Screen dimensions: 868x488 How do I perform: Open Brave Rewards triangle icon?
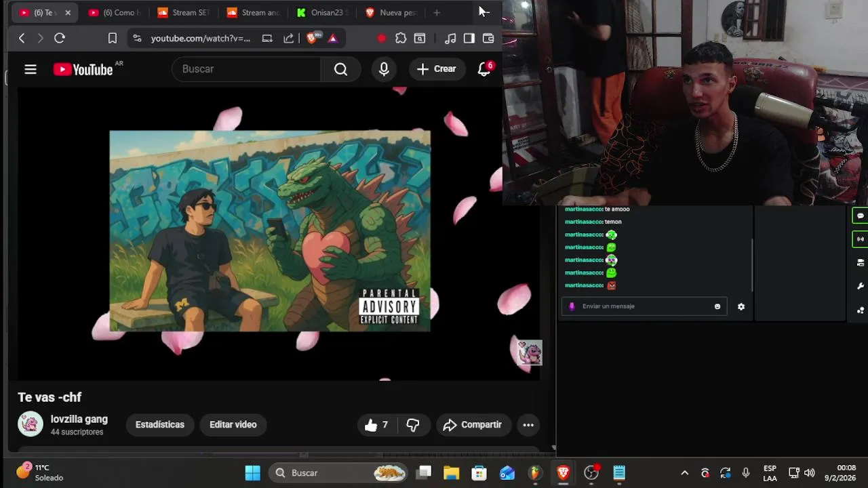pos(333,38)
